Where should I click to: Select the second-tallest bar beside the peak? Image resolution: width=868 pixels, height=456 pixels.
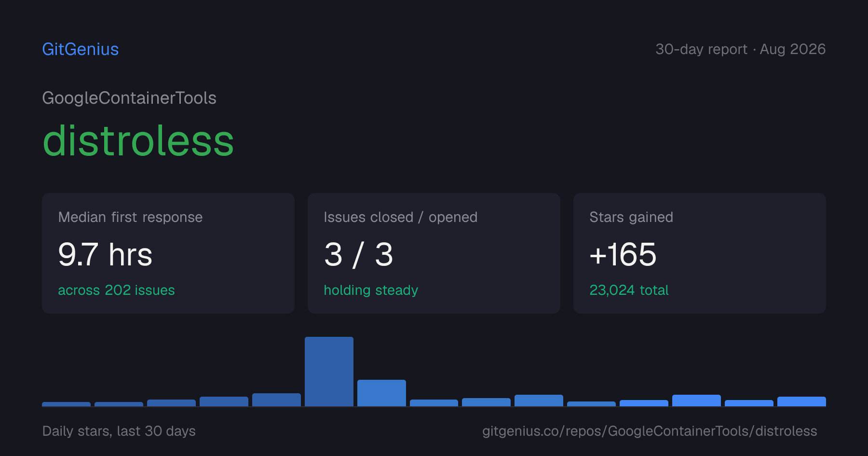click(381, 393)
